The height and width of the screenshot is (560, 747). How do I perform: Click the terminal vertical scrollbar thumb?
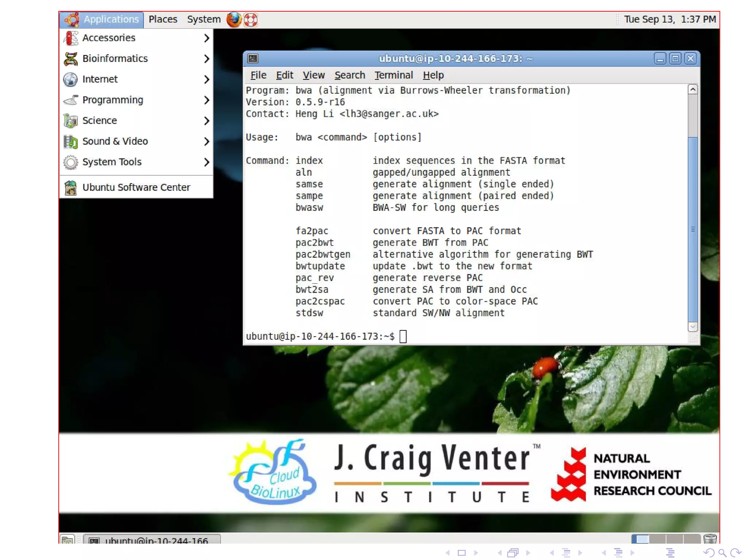(693, 229)
